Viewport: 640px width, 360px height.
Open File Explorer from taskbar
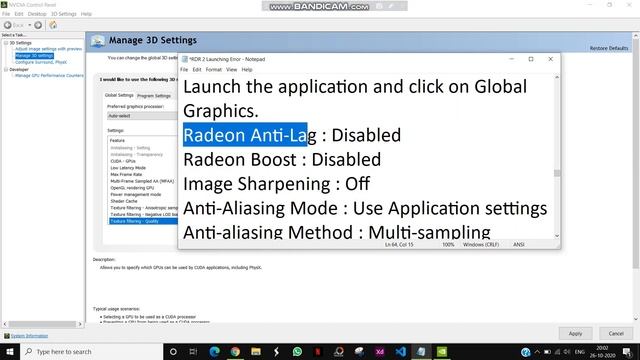pyautogui.click(x=256, y=351)
